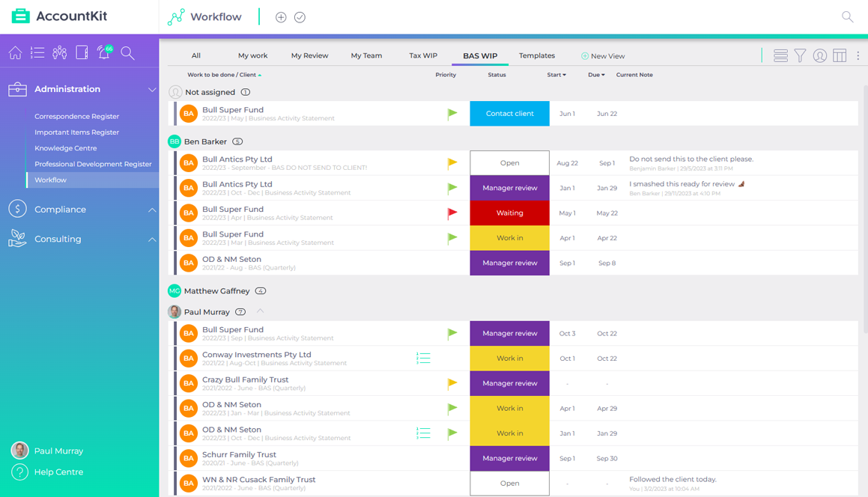Click yellow flag on Crazy Bull Family Trust row
Image resolution: width=868 pixels, height=497 pixels.
coord(452,383)
